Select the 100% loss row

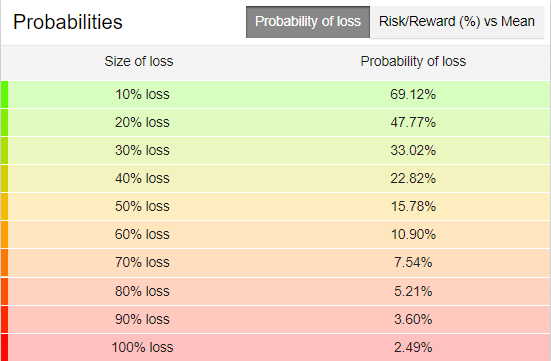276,348
